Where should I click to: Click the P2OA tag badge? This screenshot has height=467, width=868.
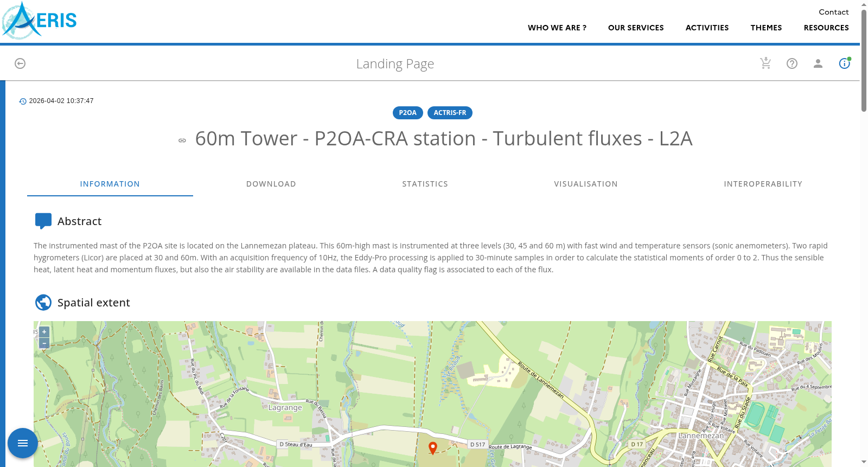(408, 113)
